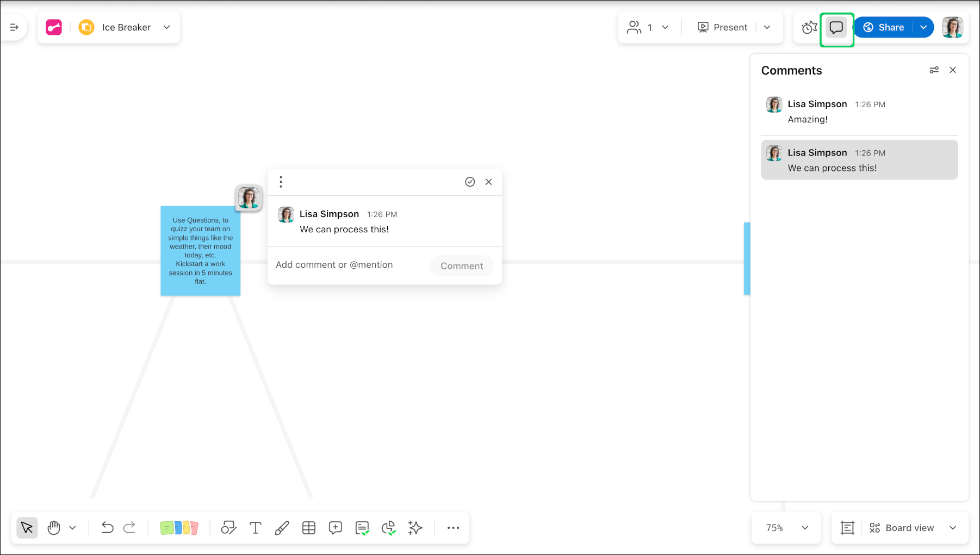Click the undo arrow

[x=107, y=528]
